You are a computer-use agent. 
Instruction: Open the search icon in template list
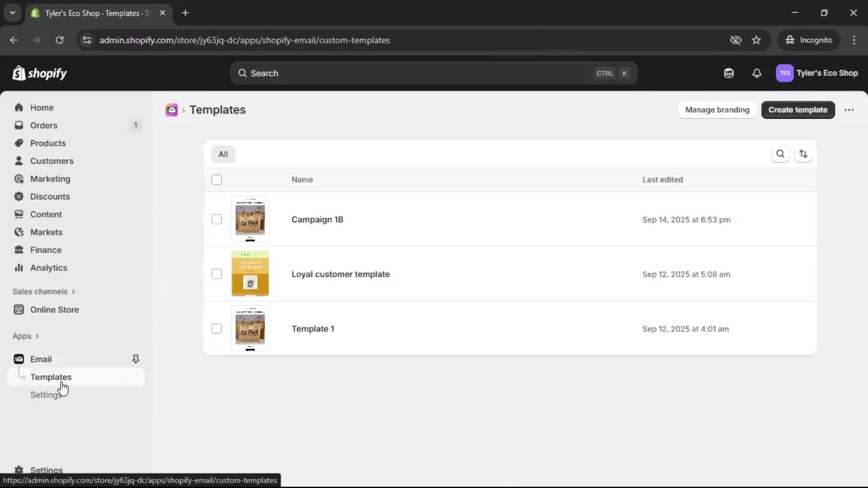pos(781,154)
